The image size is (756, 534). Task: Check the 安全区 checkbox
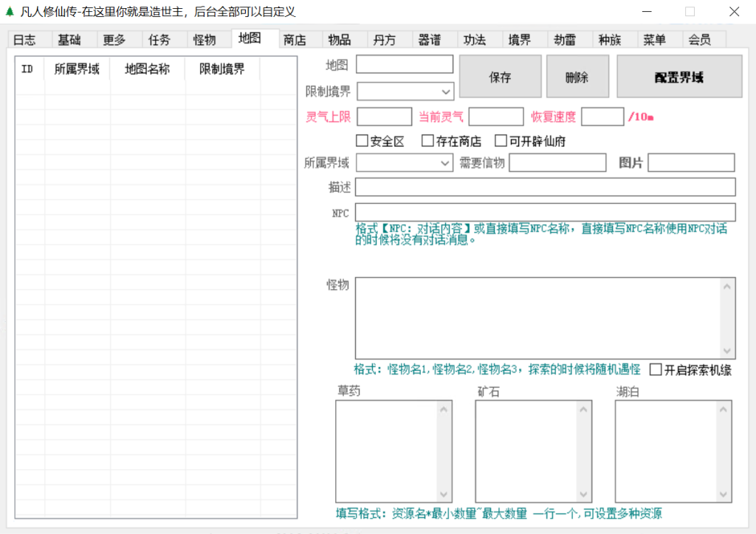tap(362, 141)
